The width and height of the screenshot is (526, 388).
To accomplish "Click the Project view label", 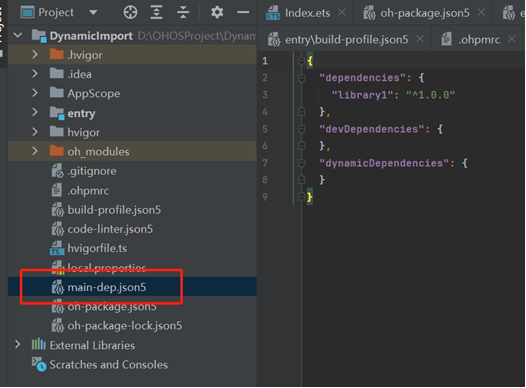I will click(x=56, y=13).
